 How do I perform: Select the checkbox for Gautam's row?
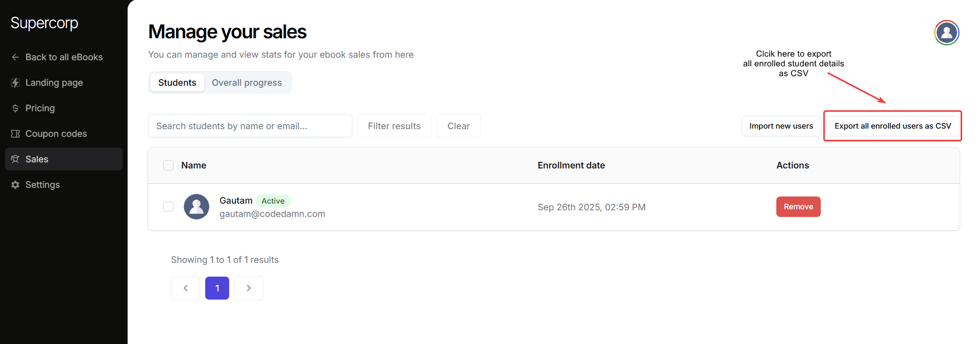click(x=168, y=207)
